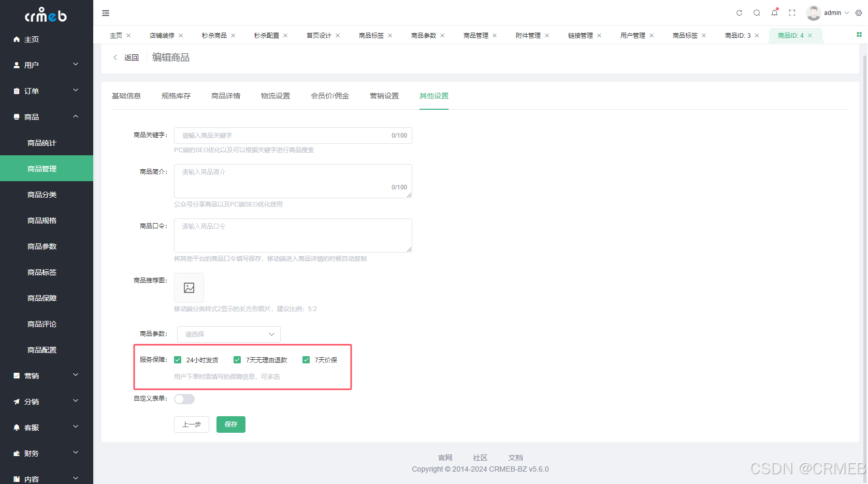
Task: Open the notification bell
Action: (774, 13)
